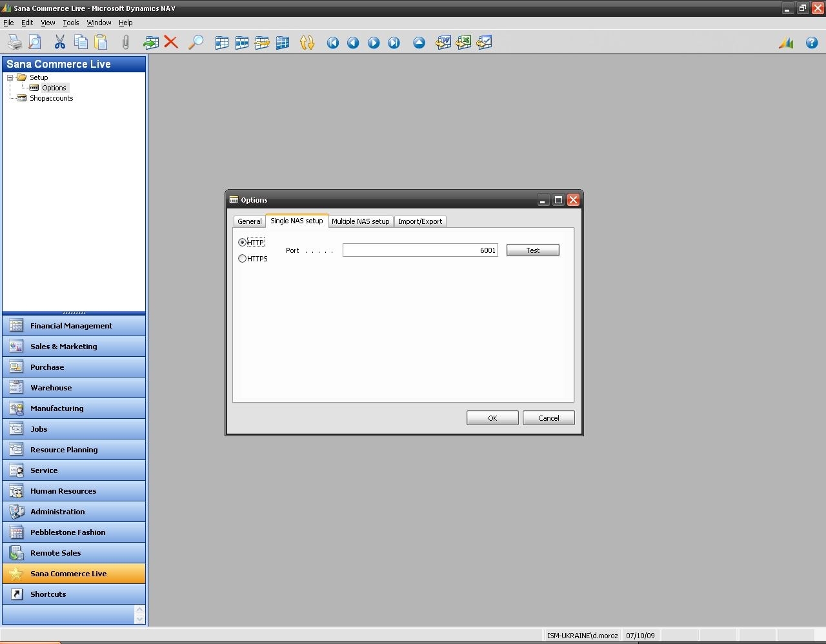Open the Tools menu
This screenshot has height=644, width=826.
click(x=71, y=23)
